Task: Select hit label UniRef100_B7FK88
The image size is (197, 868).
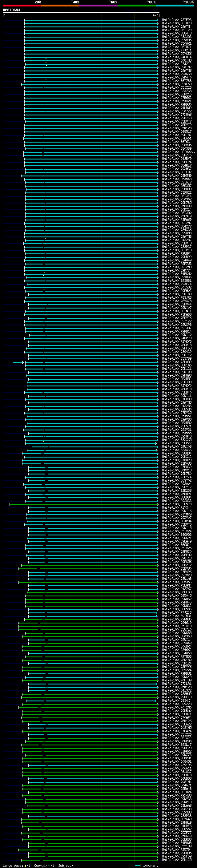Action: 176,399
